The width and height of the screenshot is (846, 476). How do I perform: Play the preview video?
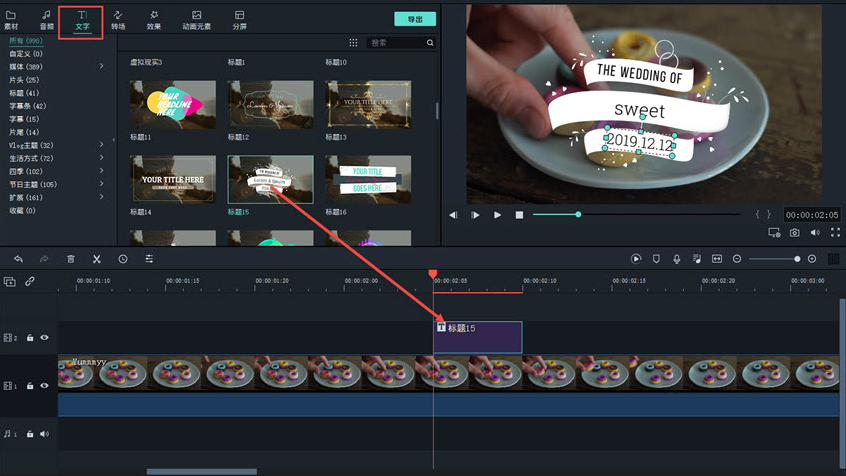[x=497, y=215]
